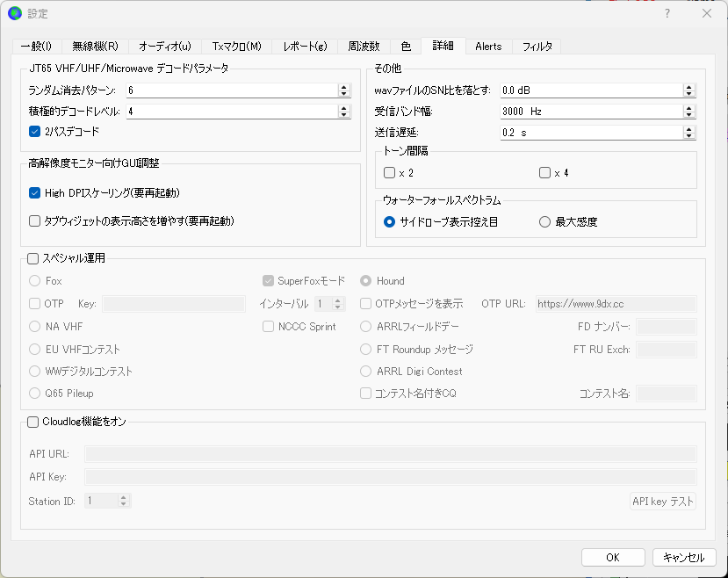Increase 積極的デコードレベル with up arrow
The width and height of the screenshot is (728, 578).
343,108
